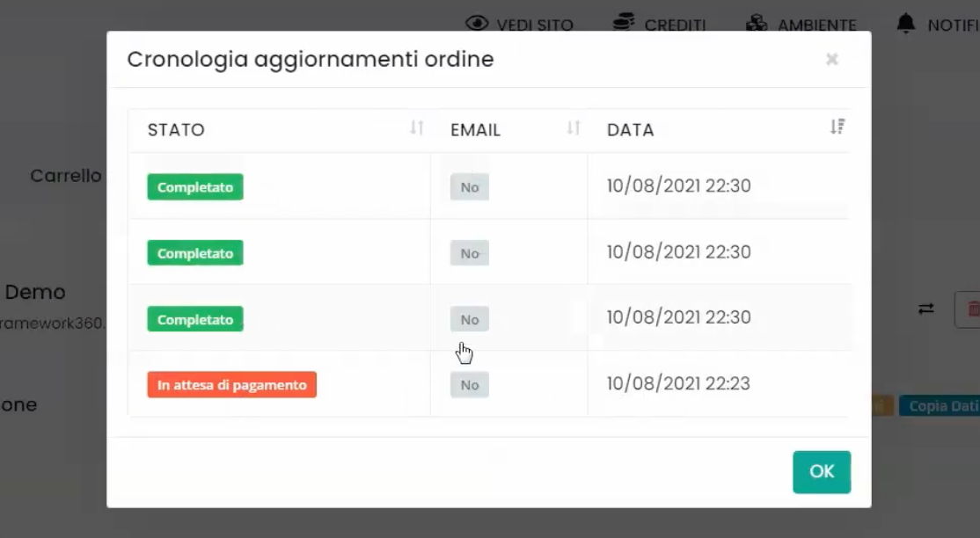Click the eye icon beside Vedi Sito
Screen dimensions: 980x538
(477, 24)
